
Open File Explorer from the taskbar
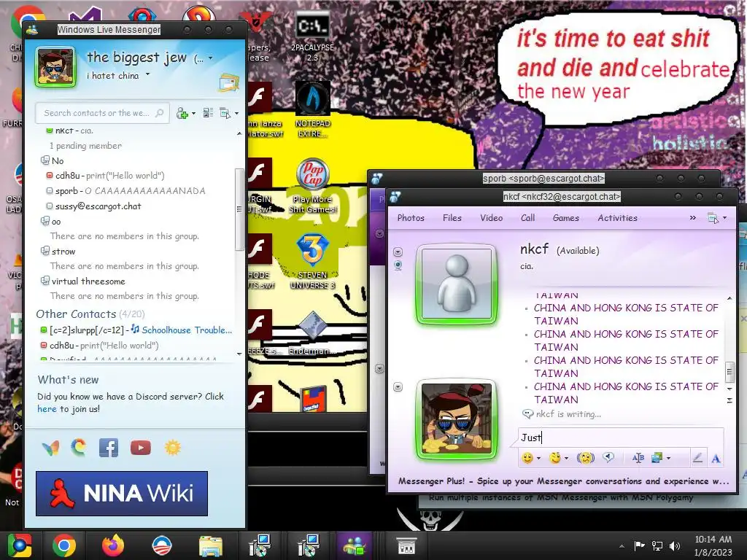pyautogui.click(x=210, y=545)
